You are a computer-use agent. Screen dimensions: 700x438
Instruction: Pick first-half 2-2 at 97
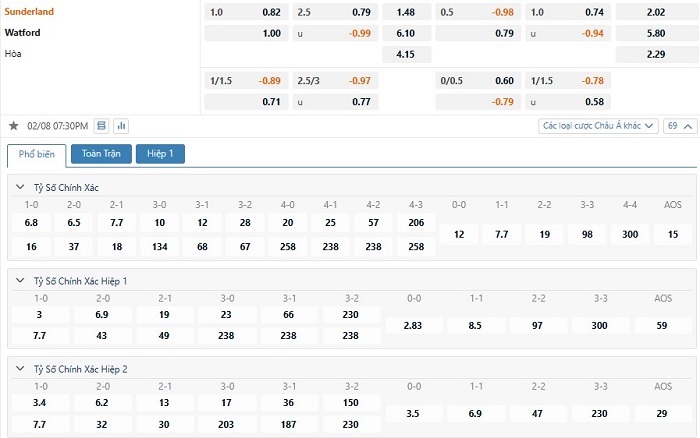click(x=538, y=325)
